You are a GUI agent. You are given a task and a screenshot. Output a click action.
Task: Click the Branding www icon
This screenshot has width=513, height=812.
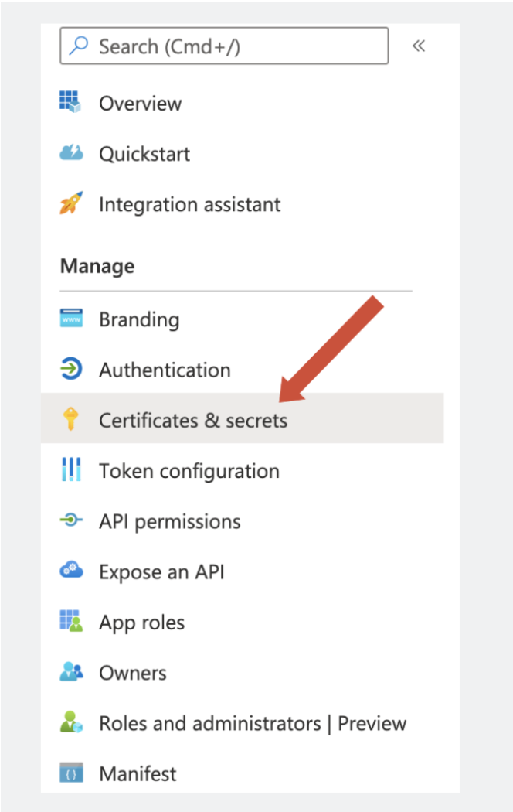click(71, 319)
